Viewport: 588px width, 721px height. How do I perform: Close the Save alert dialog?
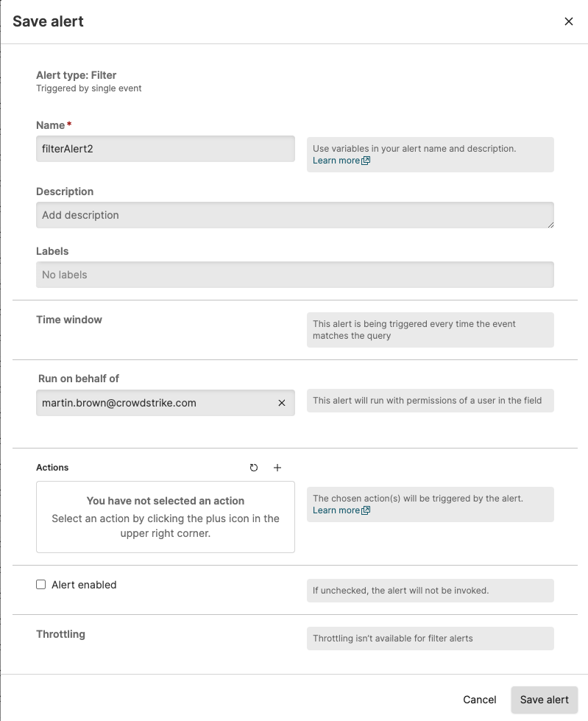pyautogui.click(x=568, y=21)
